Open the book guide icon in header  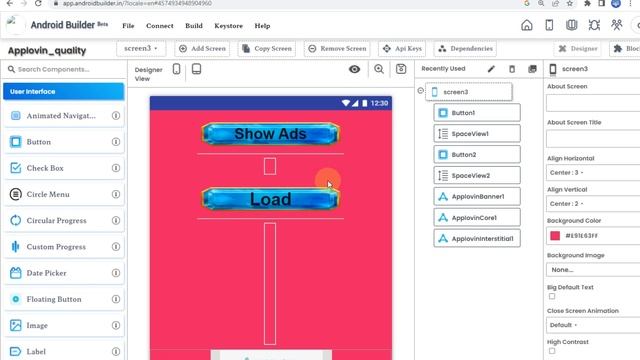tap(571, 25)
